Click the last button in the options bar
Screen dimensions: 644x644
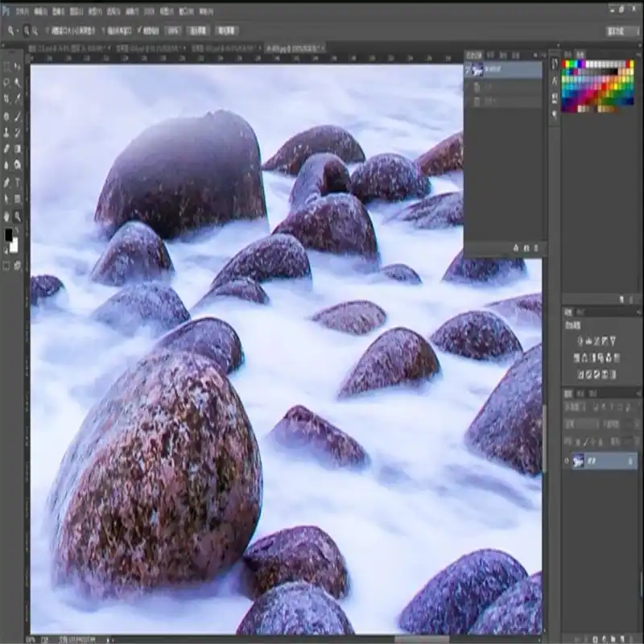[x=225, y=31]
